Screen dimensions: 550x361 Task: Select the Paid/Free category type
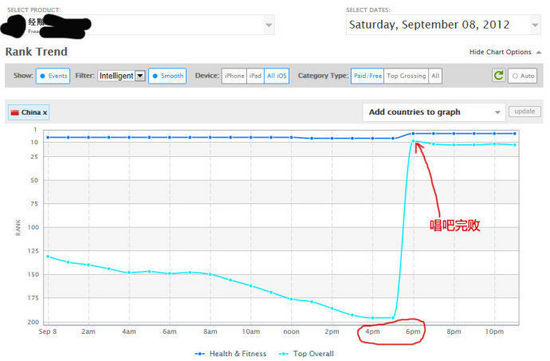pyautogui.click(x=368, y=76)
